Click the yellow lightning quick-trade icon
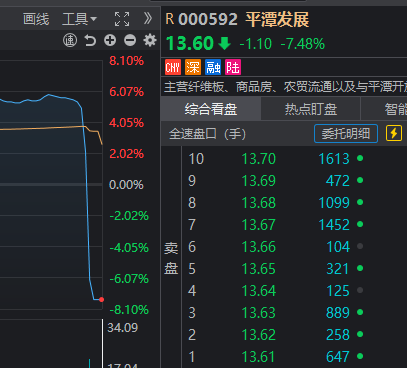 (x=394, y=133)
